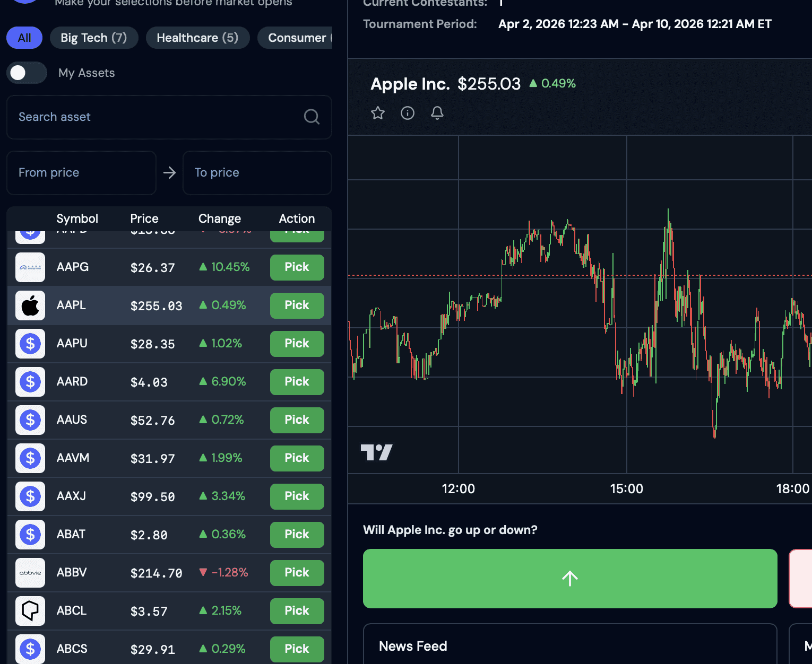Click the AAPL Apple logo icon
The width and height of the screenshot is (812, 664).
[x=30, y=305]
